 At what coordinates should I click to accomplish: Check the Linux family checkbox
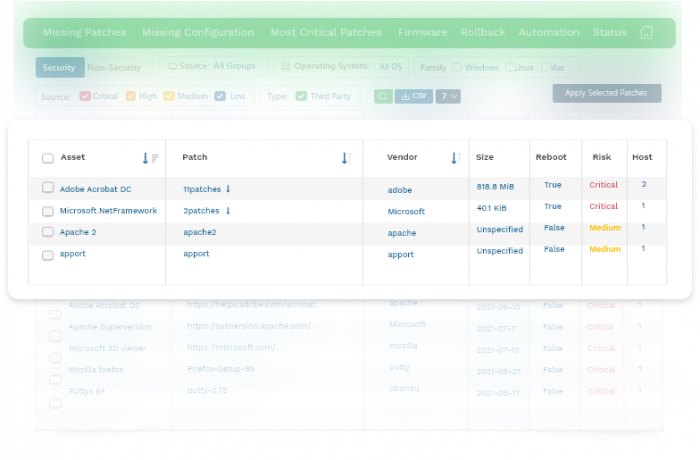click(510, 67)
